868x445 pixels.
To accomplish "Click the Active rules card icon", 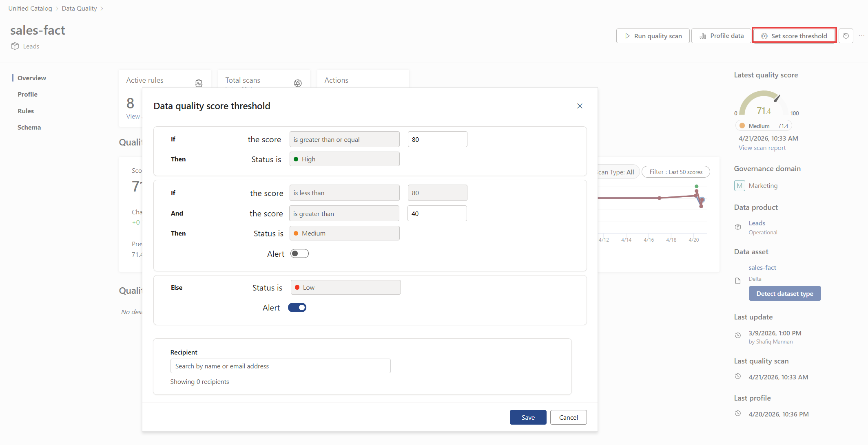I will [x=199, y=83].
